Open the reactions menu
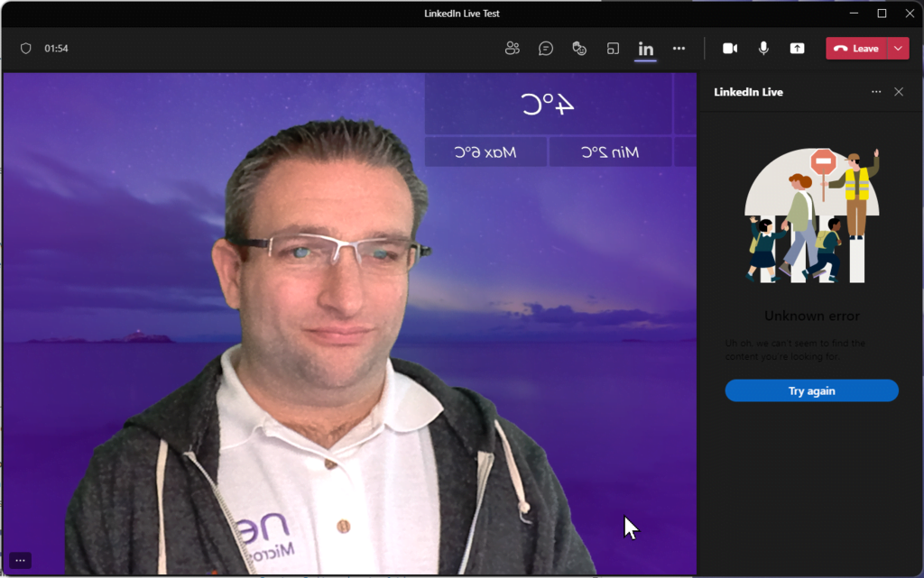Image resolution: width=924 pixels, height=578 pixels. point(579,49)
